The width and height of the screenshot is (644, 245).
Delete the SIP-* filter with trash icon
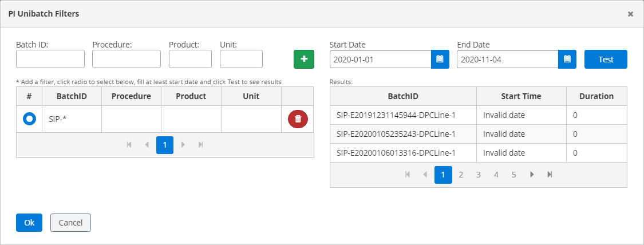(x=298, y=119)
